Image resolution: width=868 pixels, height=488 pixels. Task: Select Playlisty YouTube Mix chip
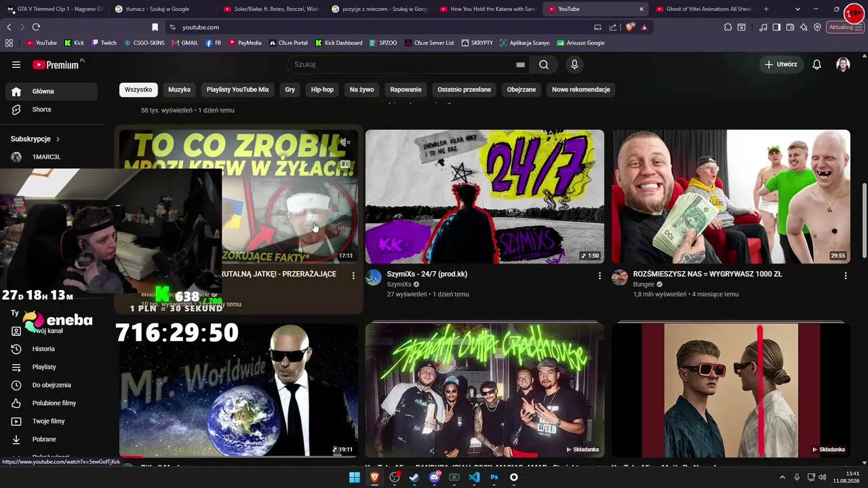(x=237, y=89)
